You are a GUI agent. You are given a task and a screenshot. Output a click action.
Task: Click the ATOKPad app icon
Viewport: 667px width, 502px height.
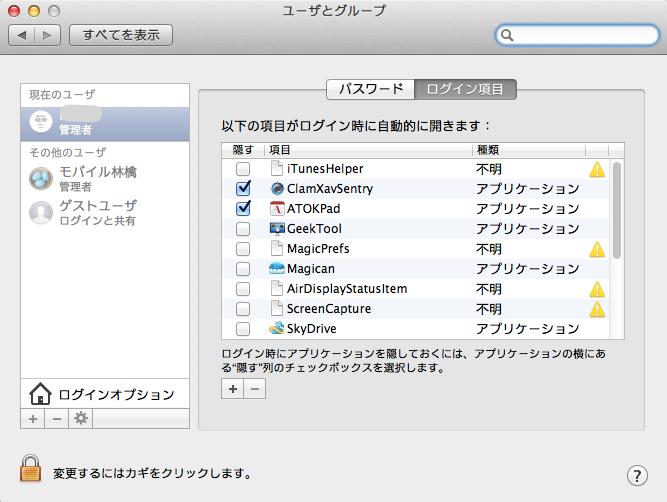(277, 208)
